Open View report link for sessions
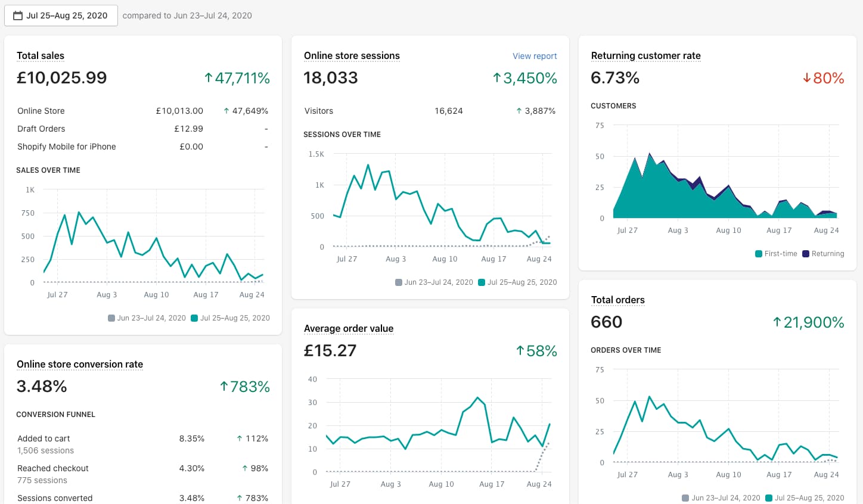Image resolution: width=863 pixels, height=504 pixels. tap(535, 56)
